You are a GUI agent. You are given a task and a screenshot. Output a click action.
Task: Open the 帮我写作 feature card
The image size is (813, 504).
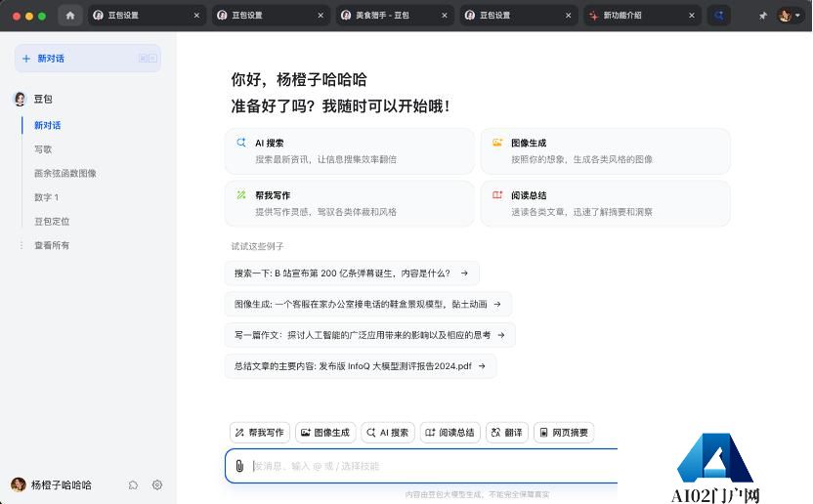(x=350, y=203)
